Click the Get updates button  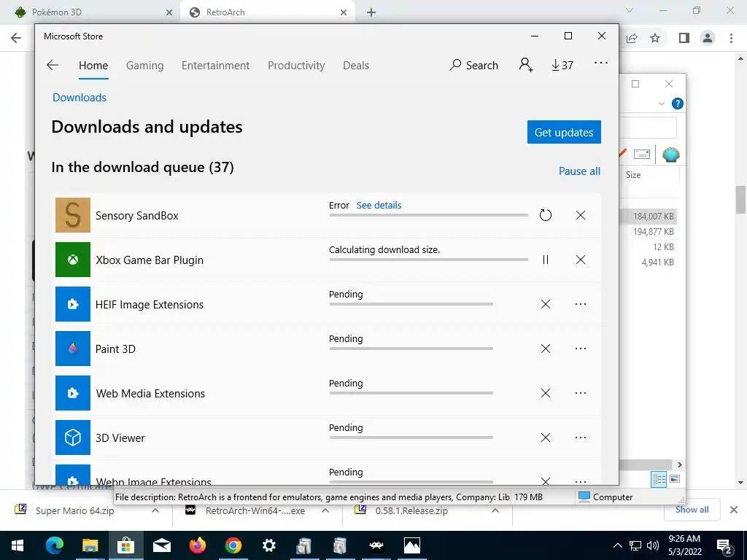click(564, 132)
